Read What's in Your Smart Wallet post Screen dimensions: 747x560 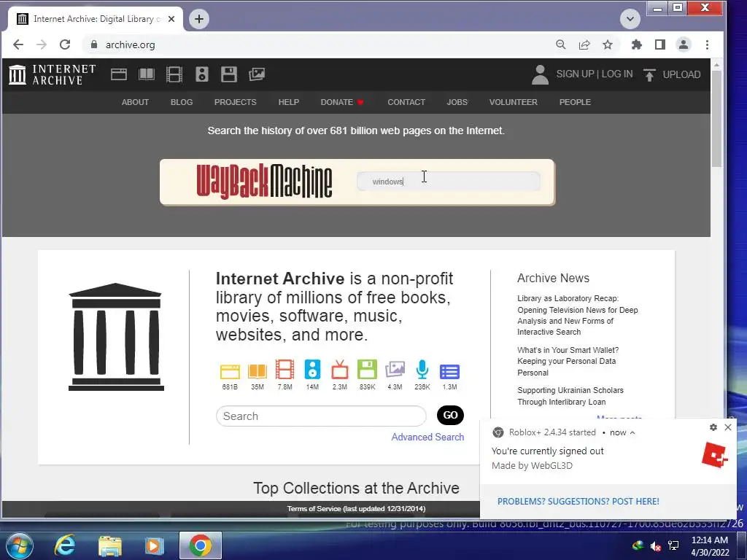(568, 362)
